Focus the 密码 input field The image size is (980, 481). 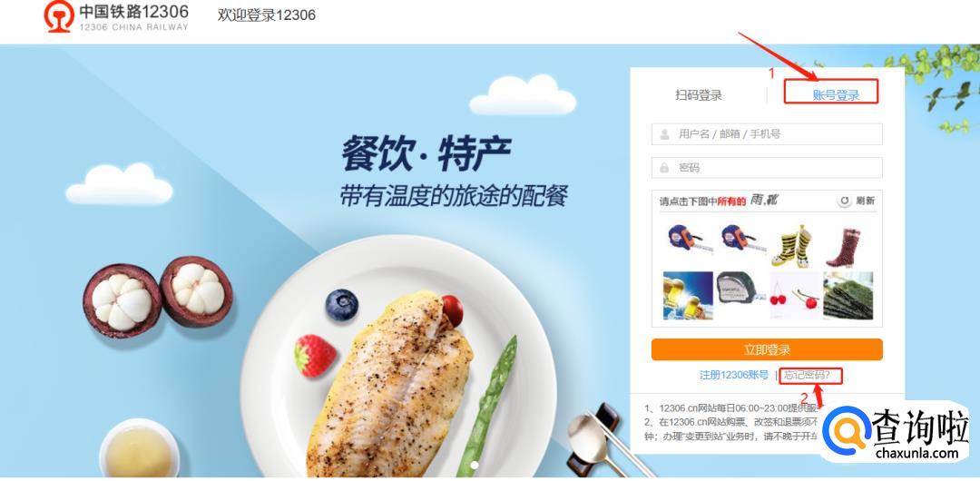pyautogui.click(x=767, y=168)
